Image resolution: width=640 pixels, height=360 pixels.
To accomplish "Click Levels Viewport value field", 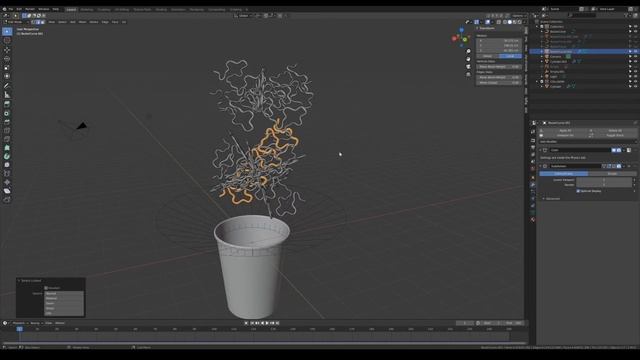I will coord(604,180).
